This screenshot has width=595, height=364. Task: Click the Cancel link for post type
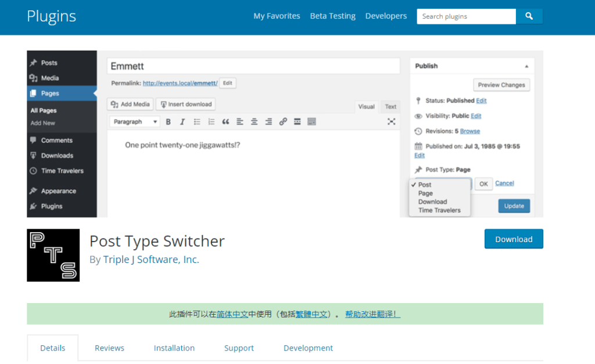[505, 183]
